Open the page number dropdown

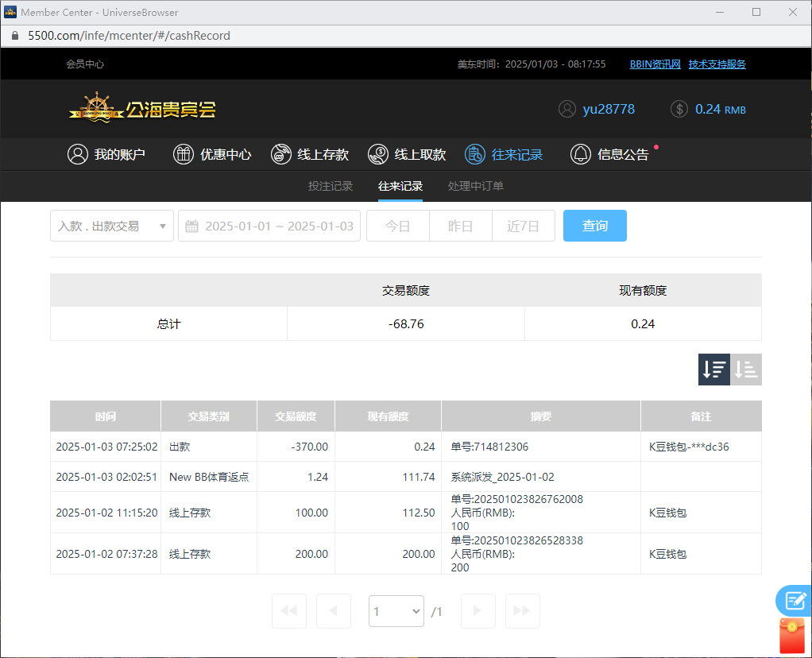396,611
